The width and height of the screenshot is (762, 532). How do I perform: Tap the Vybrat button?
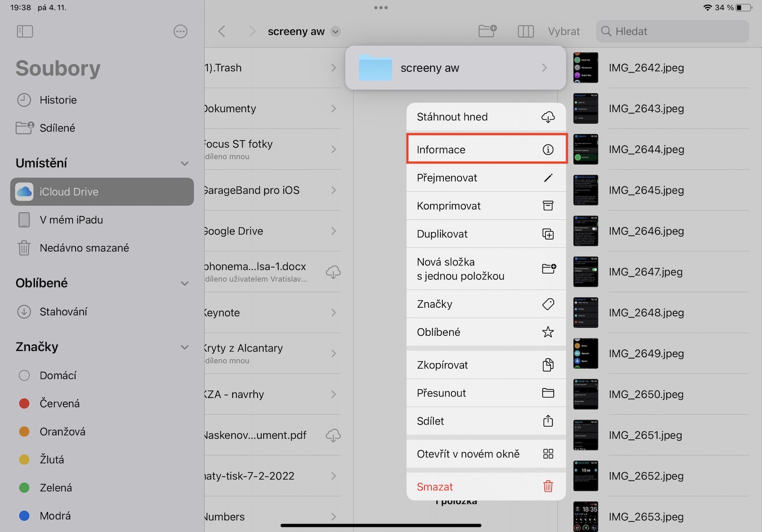pyautogui.click(x=564, y=31)
